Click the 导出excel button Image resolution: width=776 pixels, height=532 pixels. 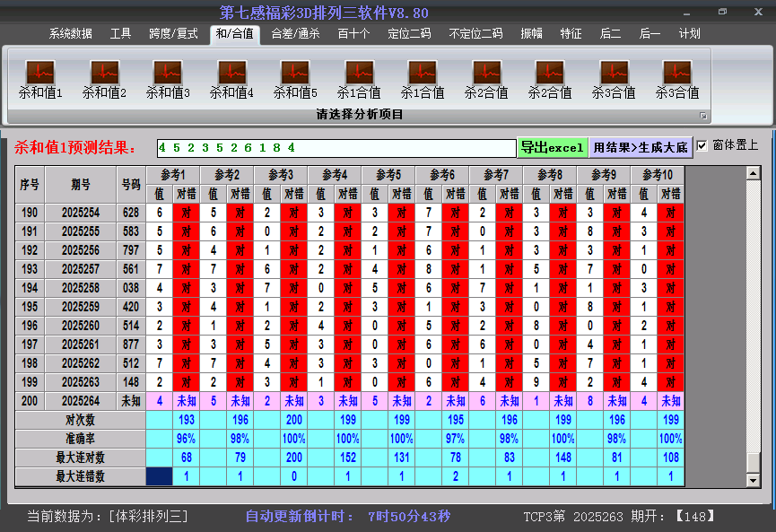click(x=554, y=145)
